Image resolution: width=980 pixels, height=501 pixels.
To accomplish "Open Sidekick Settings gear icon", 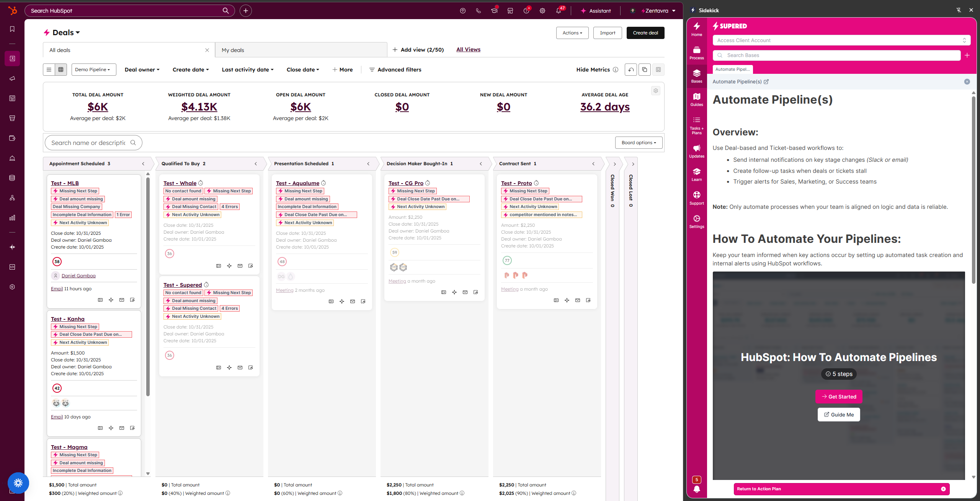I will pos(697,221).
